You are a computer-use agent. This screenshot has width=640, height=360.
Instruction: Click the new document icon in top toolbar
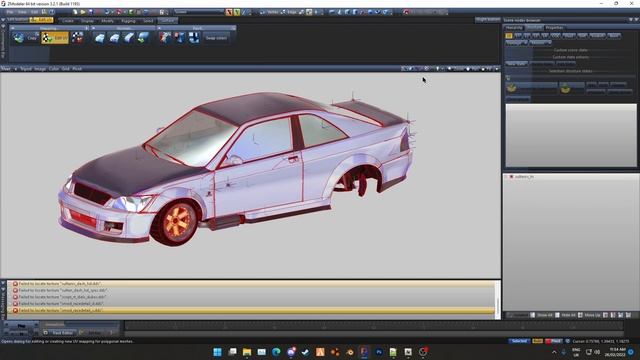pos(75,12)
